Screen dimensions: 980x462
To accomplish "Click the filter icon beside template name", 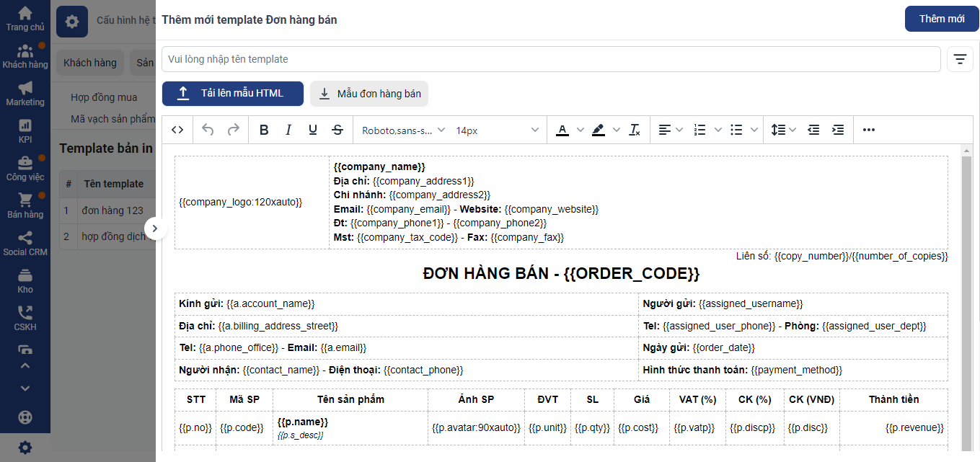I will pos(959,59).
